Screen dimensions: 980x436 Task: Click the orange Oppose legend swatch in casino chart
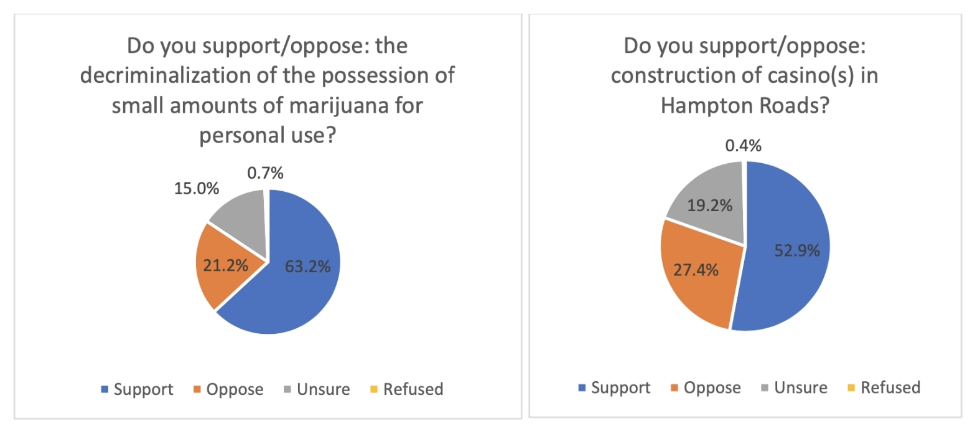(674, 388)
